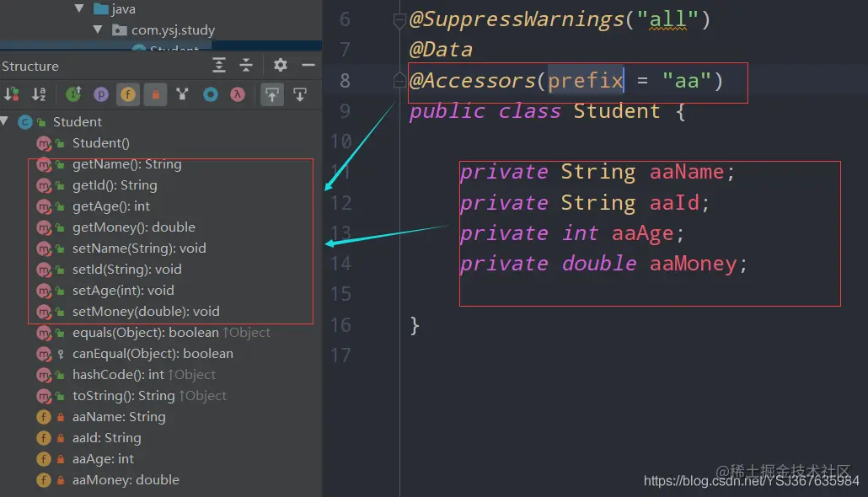Select setName(String): void method
This screenshot has height=497, width=868.
(139, 248)
